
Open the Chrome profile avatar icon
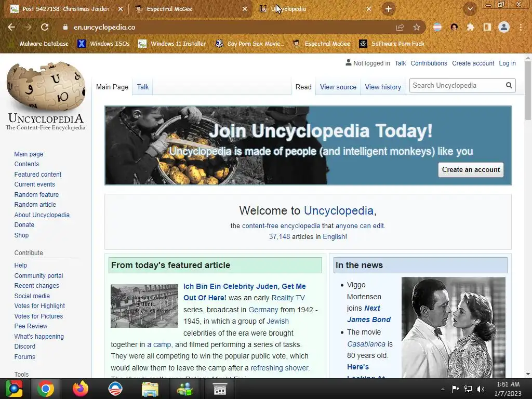coord(504,27)
